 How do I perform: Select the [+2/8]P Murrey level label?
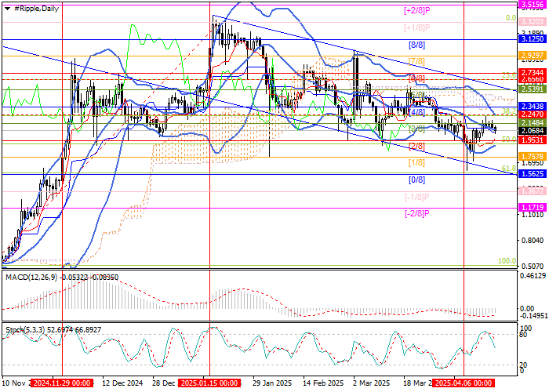pos(416,11)
